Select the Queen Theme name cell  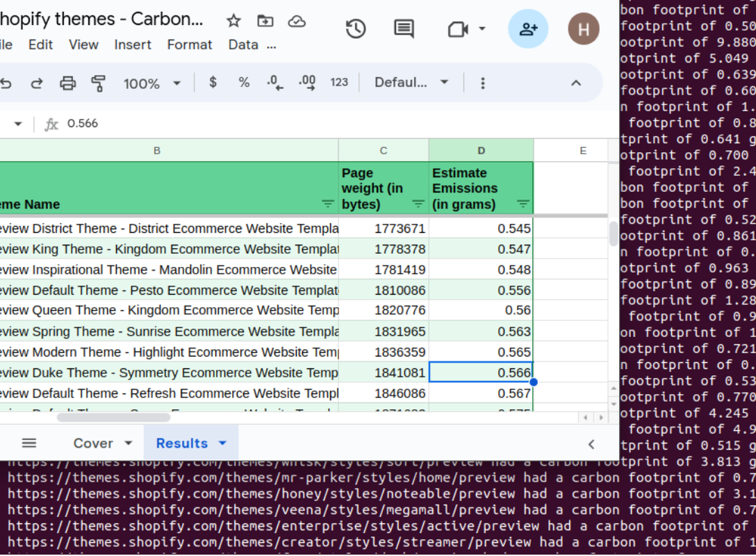(x=169, y=310)
